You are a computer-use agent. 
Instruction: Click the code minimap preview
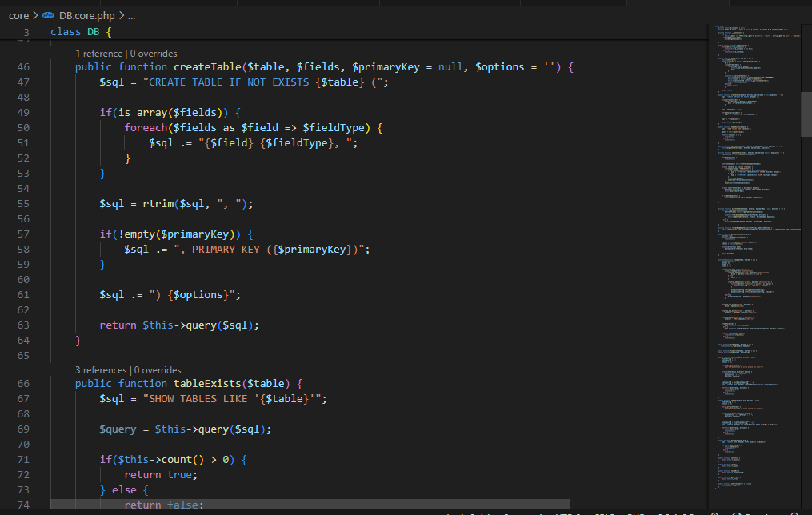tap(756, 240)
